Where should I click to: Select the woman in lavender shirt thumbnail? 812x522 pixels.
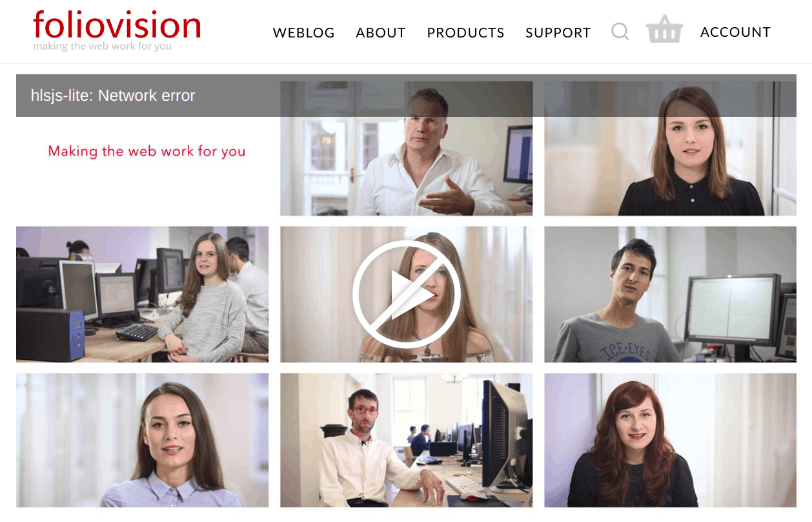coord(142,440)
